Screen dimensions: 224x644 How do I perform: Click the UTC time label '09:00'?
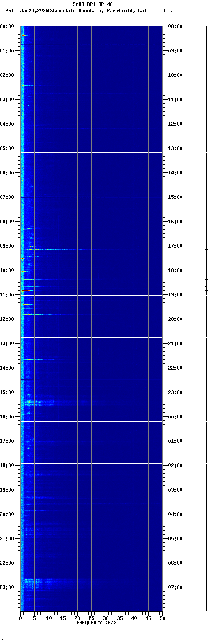tap(175, 51)
